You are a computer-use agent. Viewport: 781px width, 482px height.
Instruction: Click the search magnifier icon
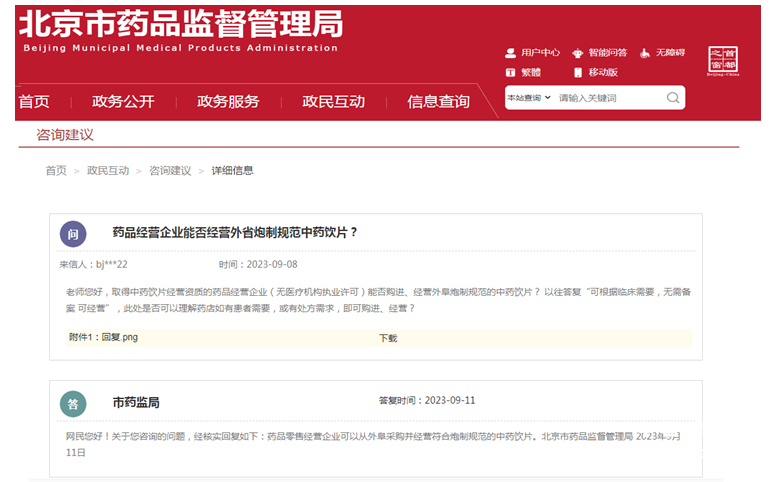pyautogui.click(x=673, y=98)
